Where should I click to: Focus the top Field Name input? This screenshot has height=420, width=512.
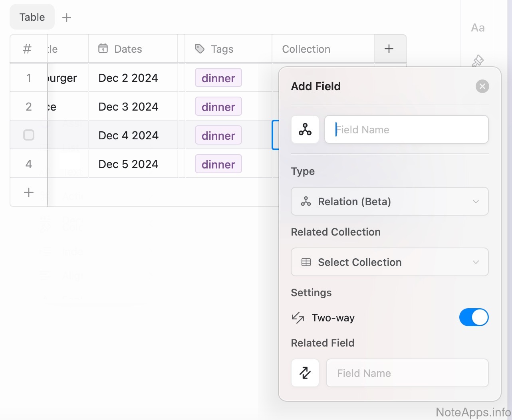tap(407, 129)
